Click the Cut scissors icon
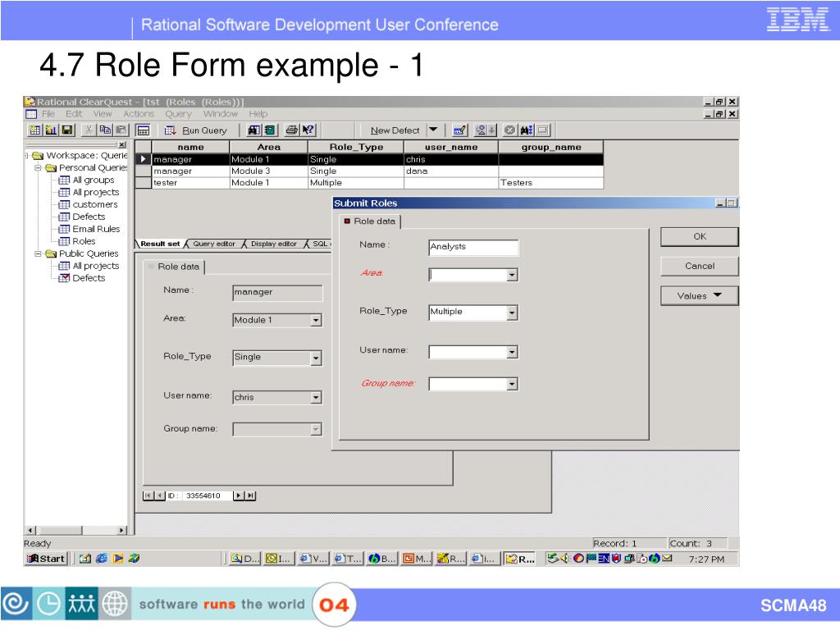Screen dimensions: 840x630 tap(89, 130)
